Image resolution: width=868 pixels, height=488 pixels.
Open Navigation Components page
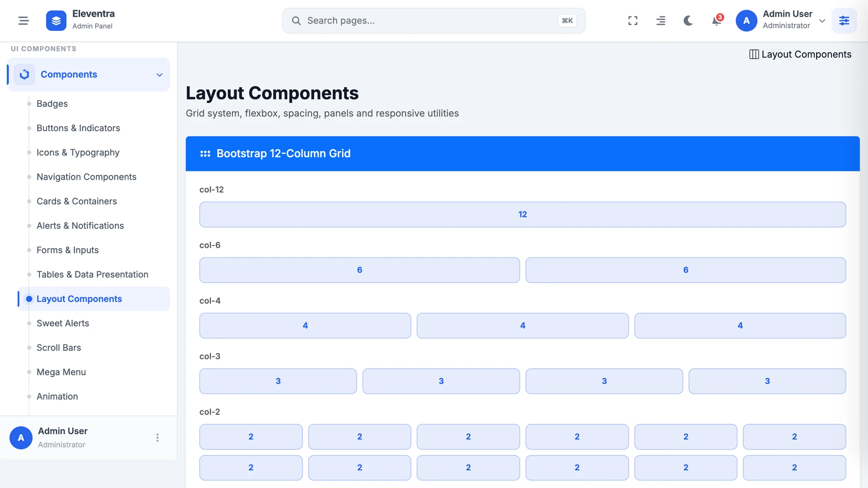coord(86,177)
